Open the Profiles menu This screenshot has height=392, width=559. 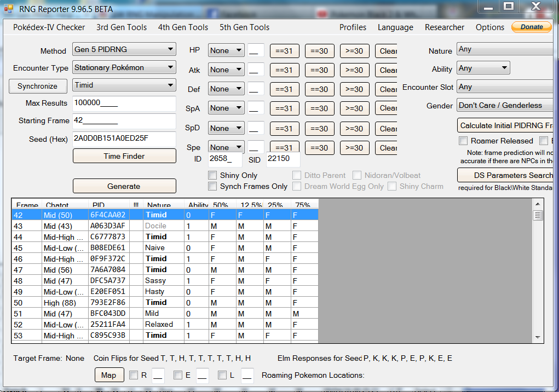[x=353, y=27]
